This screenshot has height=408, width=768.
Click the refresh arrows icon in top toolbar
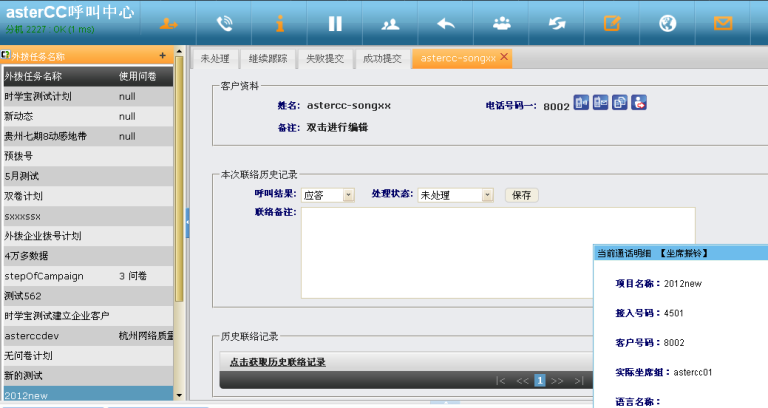[x=557, y=22]
